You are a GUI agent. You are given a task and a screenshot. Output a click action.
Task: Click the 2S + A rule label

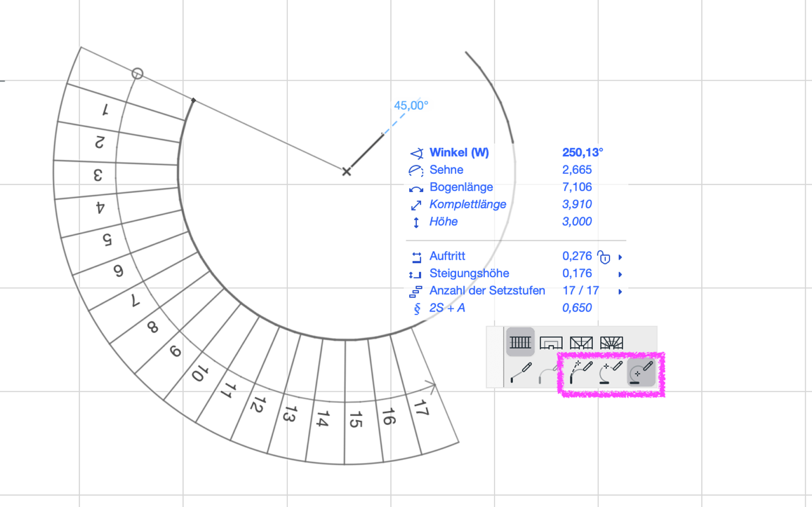tap(447, 308)
